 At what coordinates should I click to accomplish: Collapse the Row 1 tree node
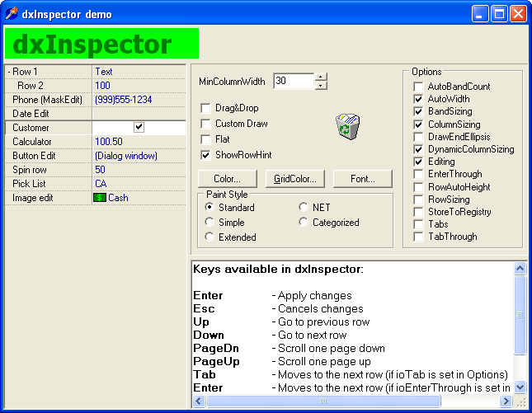[x=9, y=72]
